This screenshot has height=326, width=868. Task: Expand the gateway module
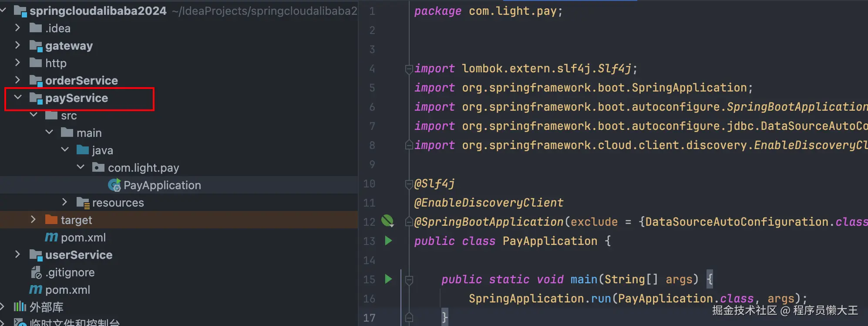[18, 45]
